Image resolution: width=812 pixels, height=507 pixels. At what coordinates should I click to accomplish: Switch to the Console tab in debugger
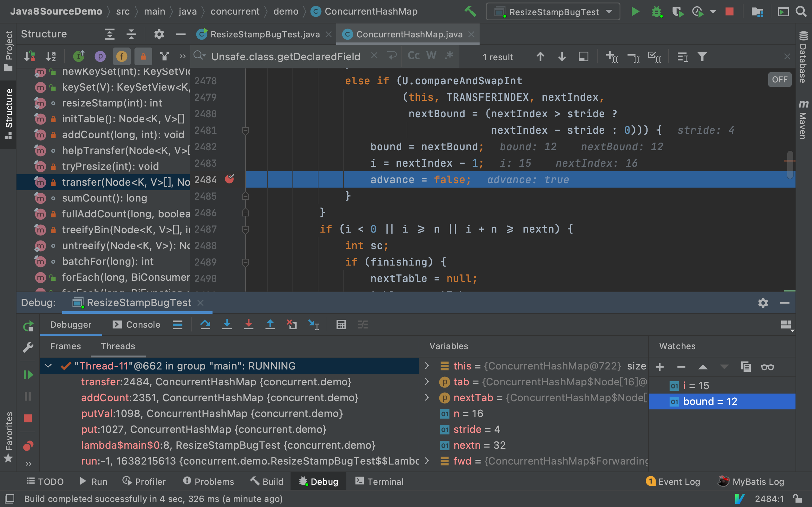point(143,324)
